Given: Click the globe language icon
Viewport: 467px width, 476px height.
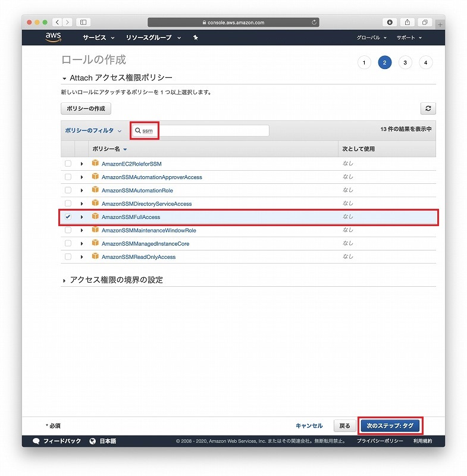Looking at the screenshot, I should coord(93,441).
